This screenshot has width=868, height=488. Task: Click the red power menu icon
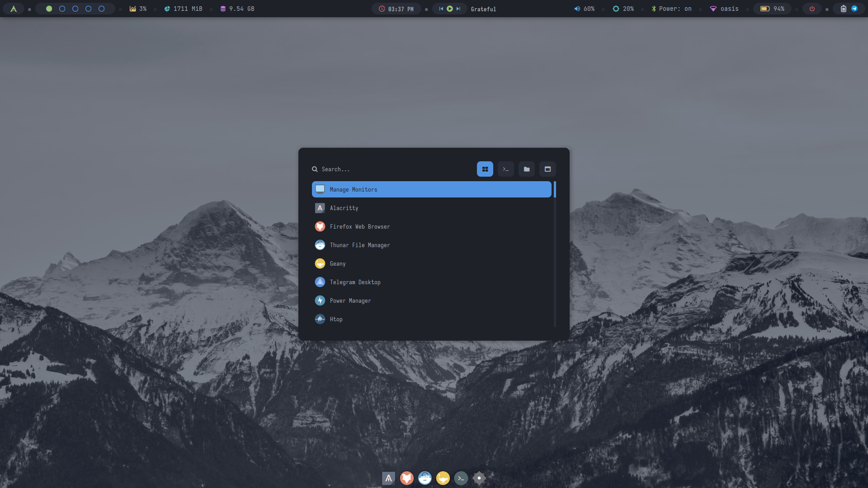[x=812, y=9]
